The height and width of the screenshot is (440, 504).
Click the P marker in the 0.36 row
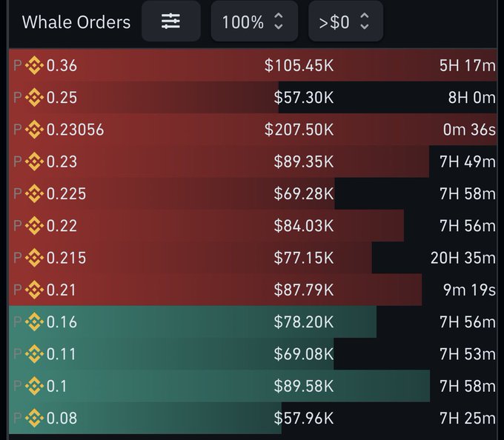pos(17,65)
